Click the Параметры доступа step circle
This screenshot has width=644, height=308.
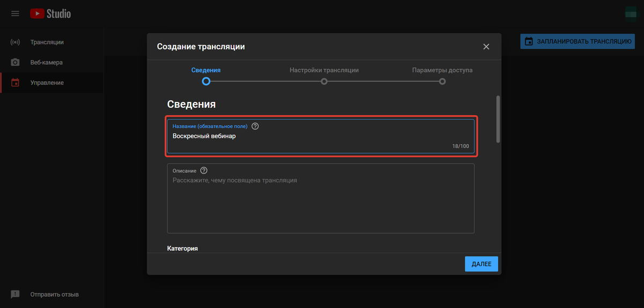click(442, 82)
